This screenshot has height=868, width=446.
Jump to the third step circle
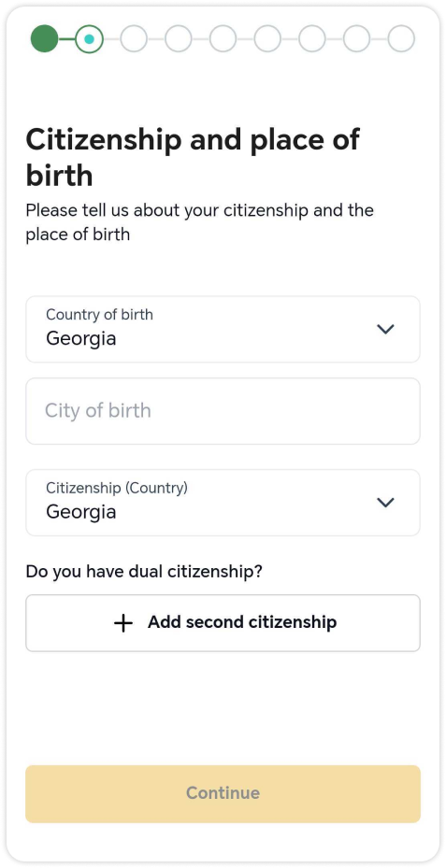(x=134, y=38)
